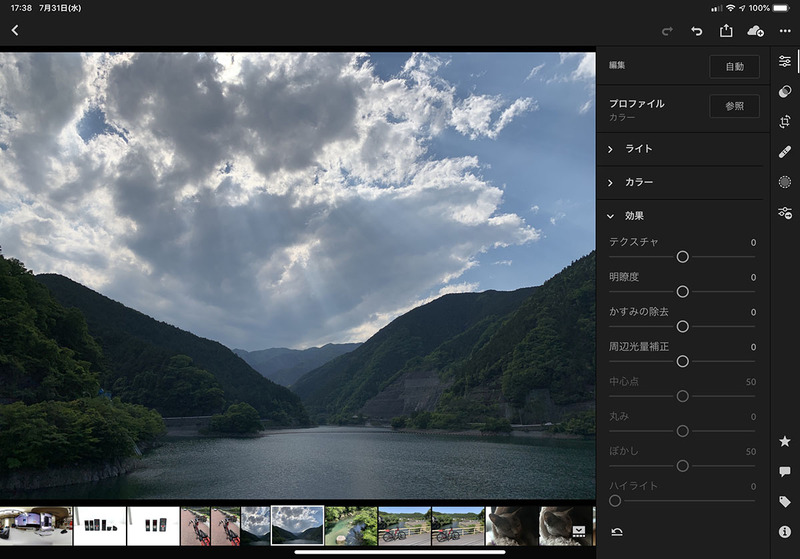This screenshot has height=559, width=800.
Task: Click the プロファイル label
Action: [x=636, y=104]
